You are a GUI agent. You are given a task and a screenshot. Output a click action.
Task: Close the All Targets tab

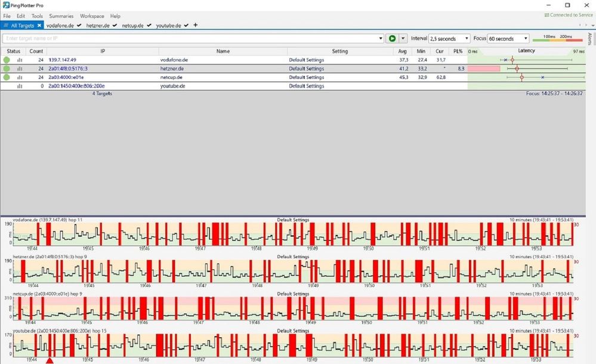point(39,26)
